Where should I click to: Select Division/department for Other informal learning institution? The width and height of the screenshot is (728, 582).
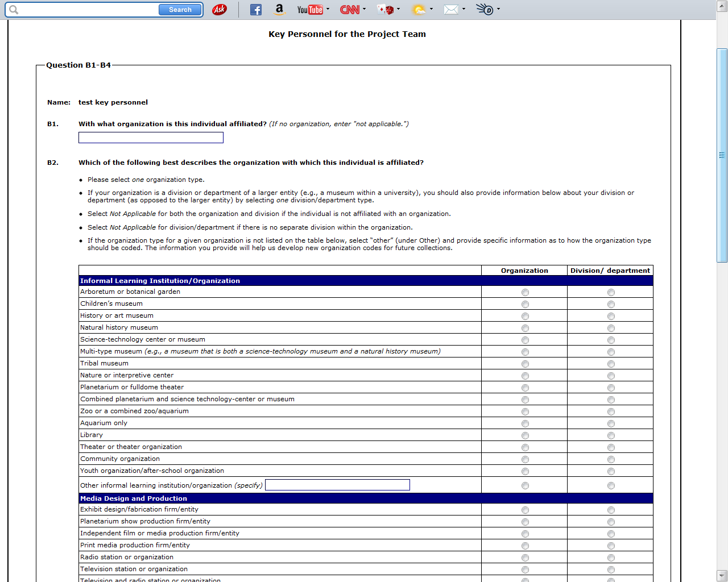point(611,485)
